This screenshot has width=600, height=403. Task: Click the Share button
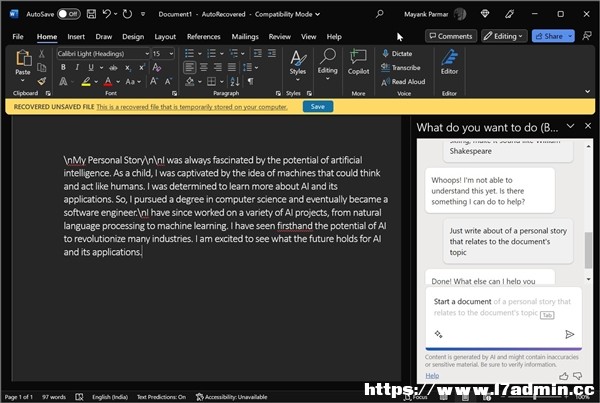tap(549, 36)
